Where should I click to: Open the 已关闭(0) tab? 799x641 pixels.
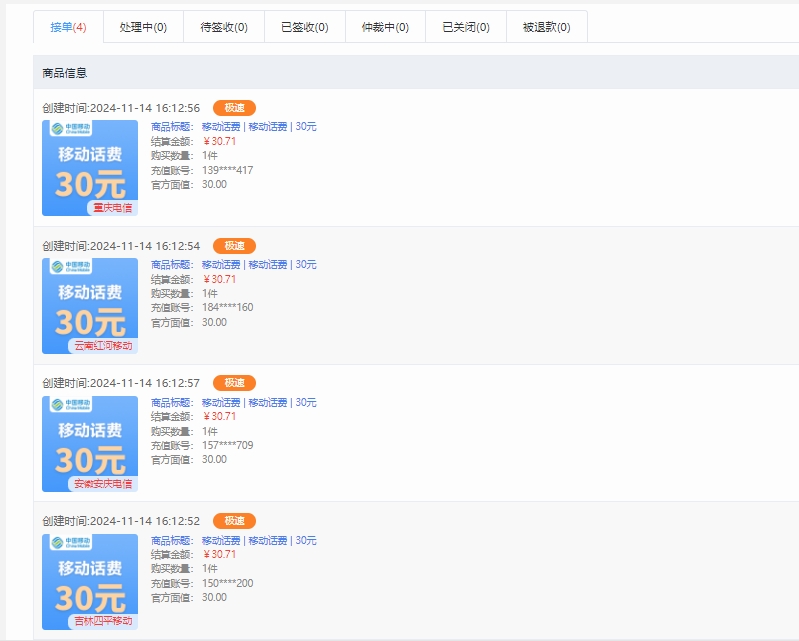(x=466, y=27)
